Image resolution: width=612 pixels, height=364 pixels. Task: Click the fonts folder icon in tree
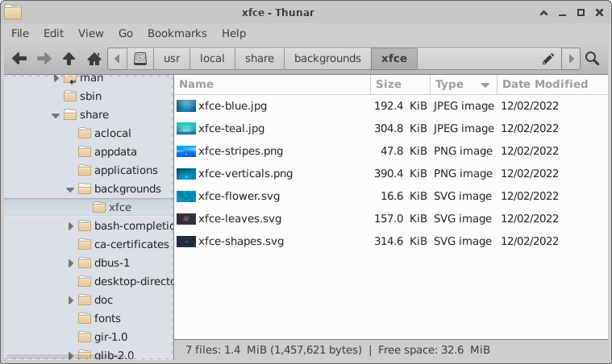[85, 318]
